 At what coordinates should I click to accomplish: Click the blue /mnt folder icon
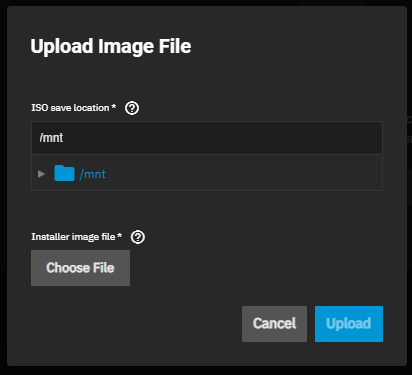pos(64,173)
